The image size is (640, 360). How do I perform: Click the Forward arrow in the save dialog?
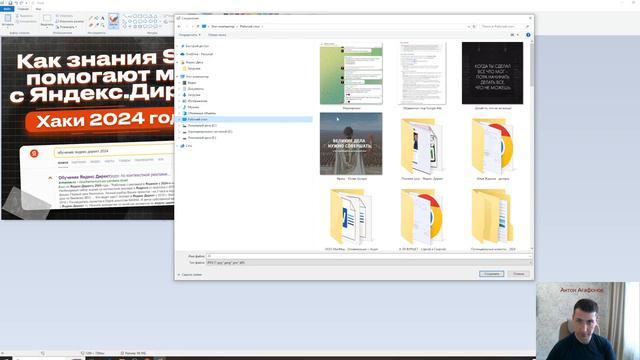tap(186, 26)
